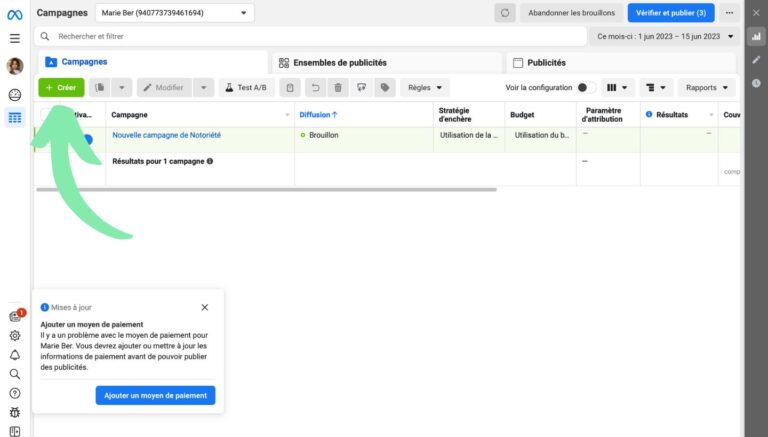Open the news icon with red badge
This screenshot has height=437, width=768.
tap(16, 316)
